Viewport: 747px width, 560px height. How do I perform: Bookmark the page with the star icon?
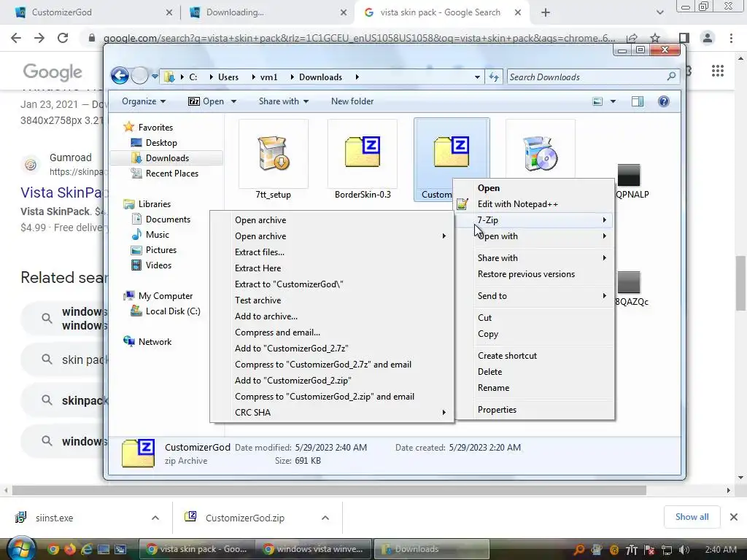tap(655, 38)
